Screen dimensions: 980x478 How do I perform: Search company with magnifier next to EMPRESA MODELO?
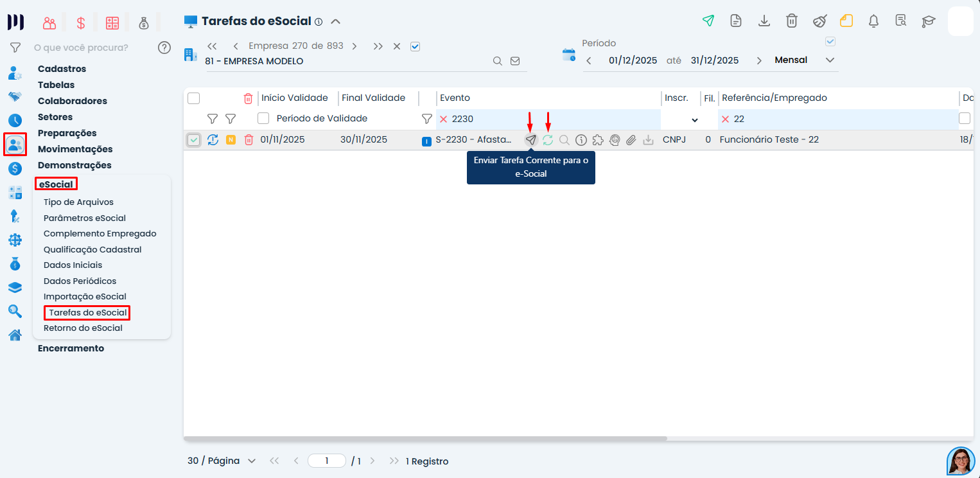tap(497, 61)
